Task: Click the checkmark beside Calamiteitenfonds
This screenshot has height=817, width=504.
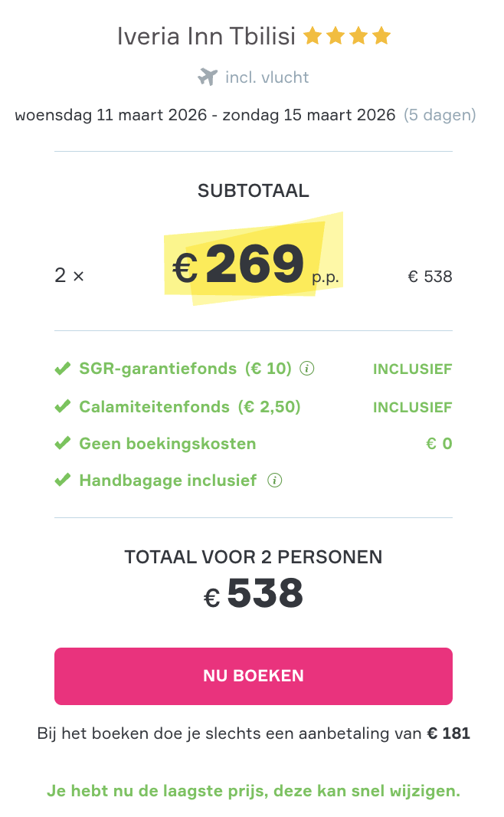Action: click(63, 406)
